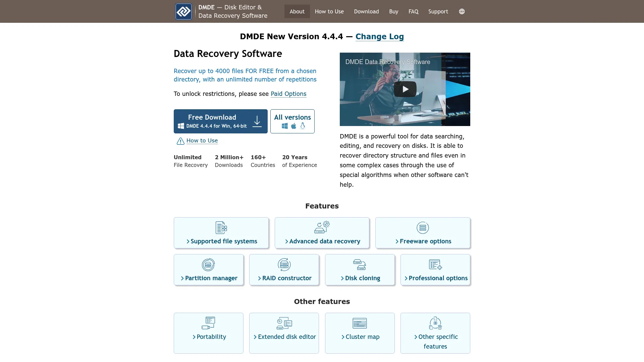Viewport: 644px width, 362px height.
Task: Click the Advanced data recovery gear icon
Action: coord(322,227)
